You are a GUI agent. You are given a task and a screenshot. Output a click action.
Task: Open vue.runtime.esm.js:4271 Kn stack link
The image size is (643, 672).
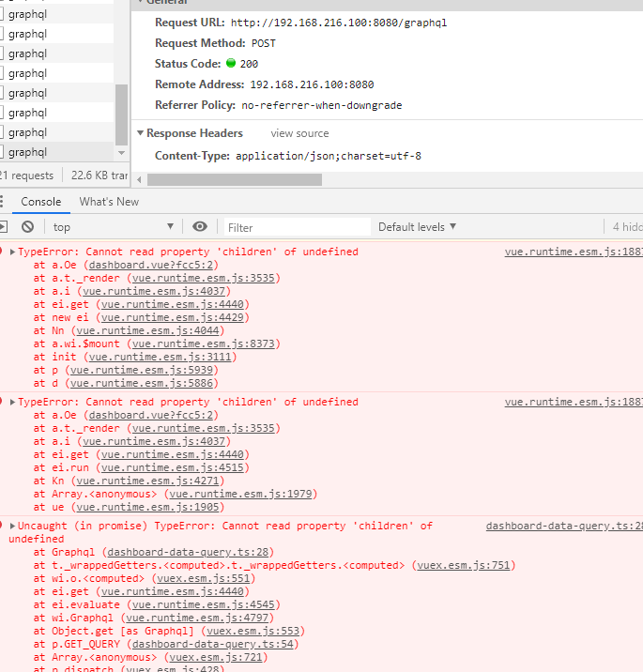point(147,481)
